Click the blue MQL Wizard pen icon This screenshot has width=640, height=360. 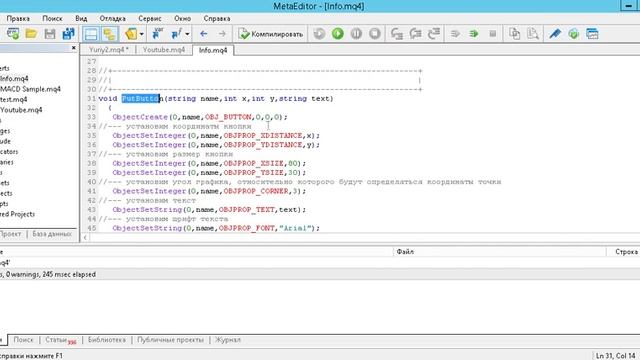555,34
